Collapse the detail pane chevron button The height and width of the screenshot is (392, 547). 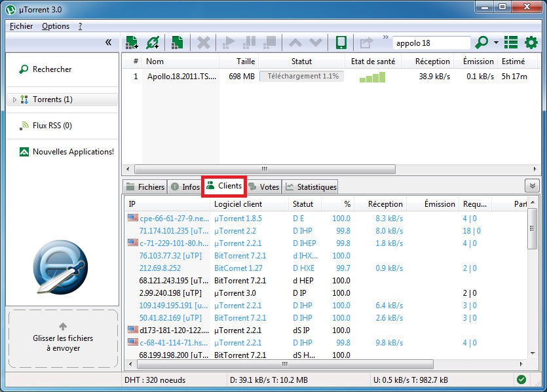pyautogui.click(x=533, y=186)
